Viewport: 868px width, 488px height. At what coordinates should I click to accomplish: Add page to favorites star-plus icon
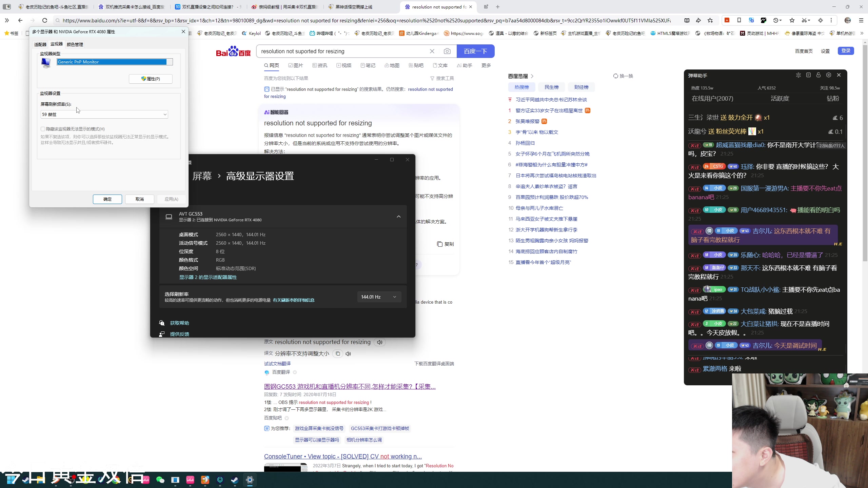coord(710,20)
